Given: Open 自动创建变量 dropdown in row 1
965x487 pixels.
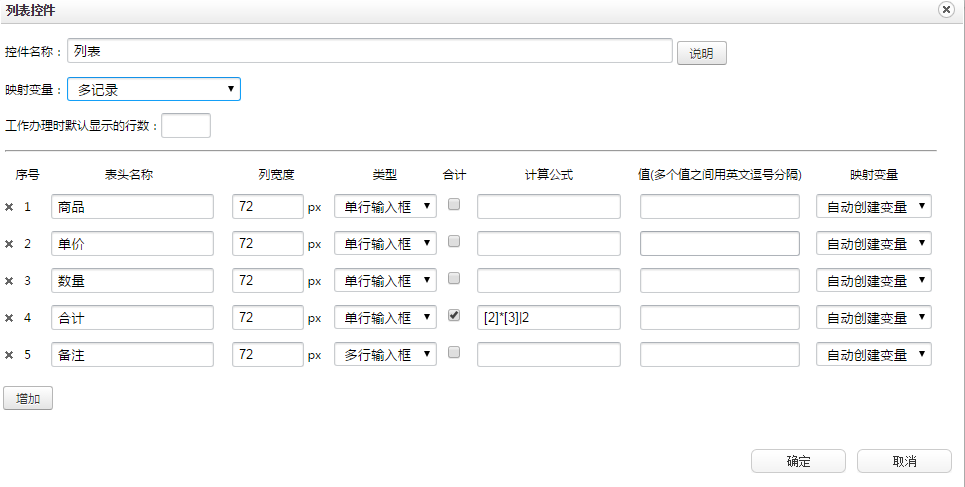Looking at the screenshot, I should [x=874, y=207].
